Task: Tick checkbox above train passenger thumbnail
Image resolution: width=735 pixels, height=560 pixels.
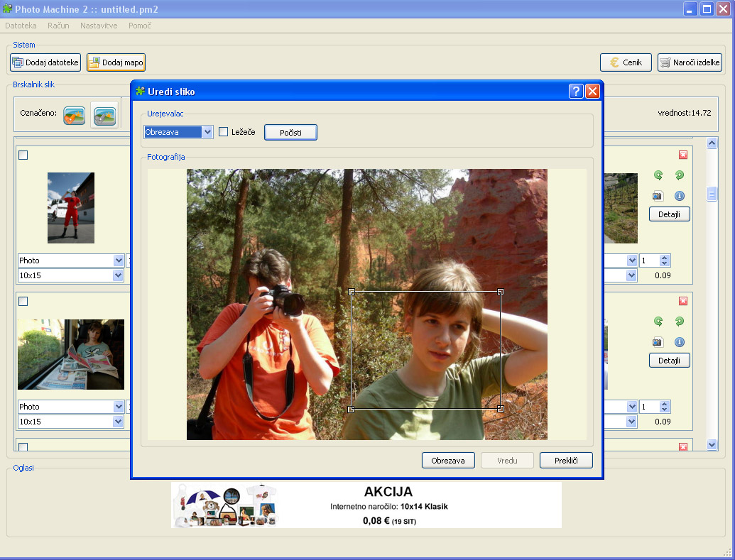Action: [x=23, y=301]
